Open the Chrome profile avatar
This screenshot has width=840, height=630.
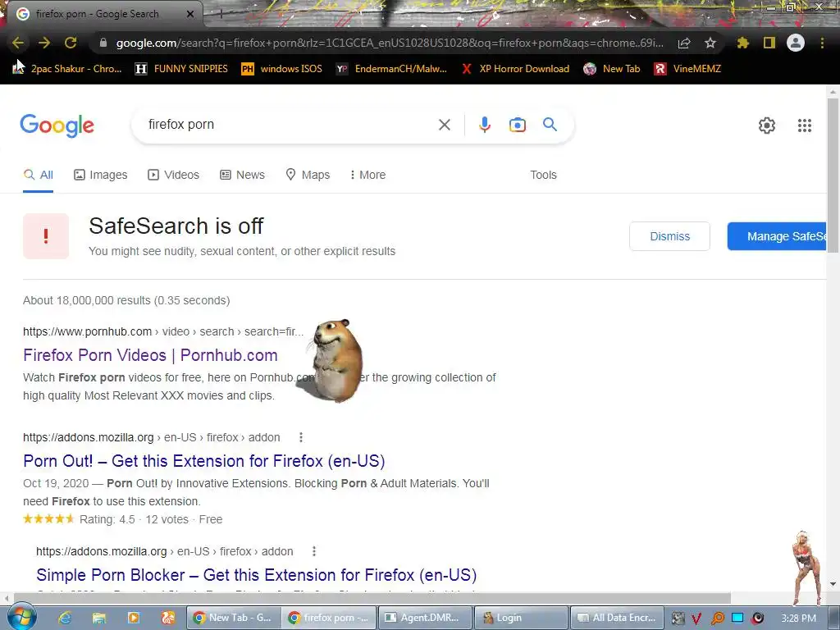796,43
